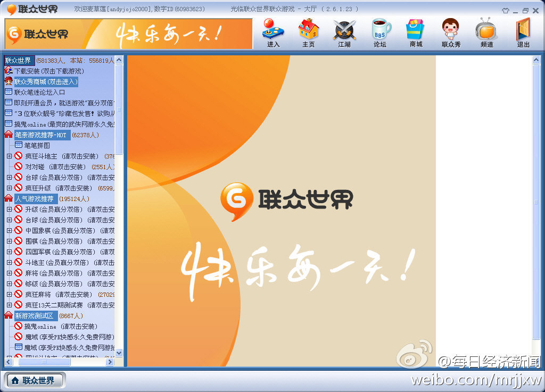545x392 pixels.
Task: Expand the 疯狂麻将 tree node
Action: pos(10,295)
